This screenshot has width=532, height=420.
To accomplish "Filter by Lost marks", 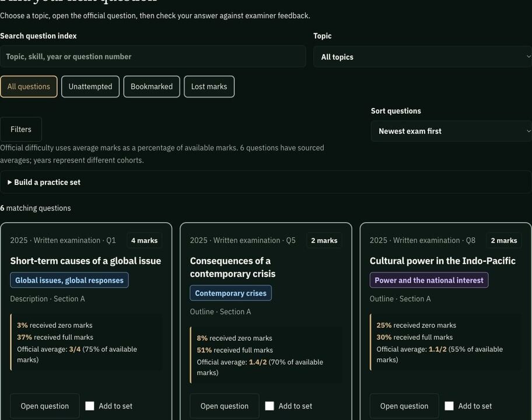I will point(209,86).
